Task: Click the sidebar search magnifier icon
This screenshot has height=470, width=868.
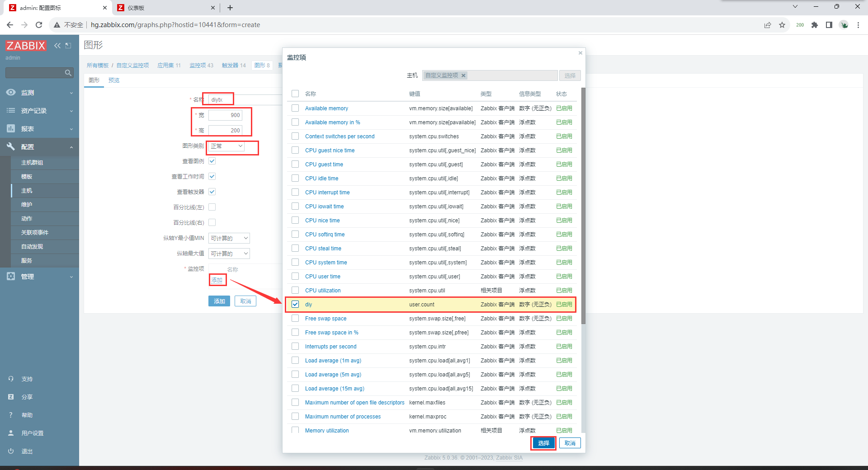Action: coord(68,73)
